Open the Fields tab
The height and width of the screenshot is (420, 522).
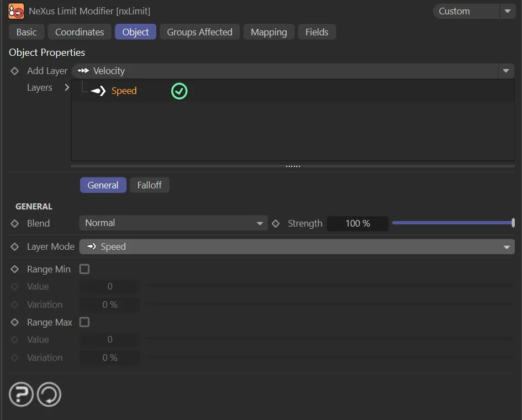[317, 32]
